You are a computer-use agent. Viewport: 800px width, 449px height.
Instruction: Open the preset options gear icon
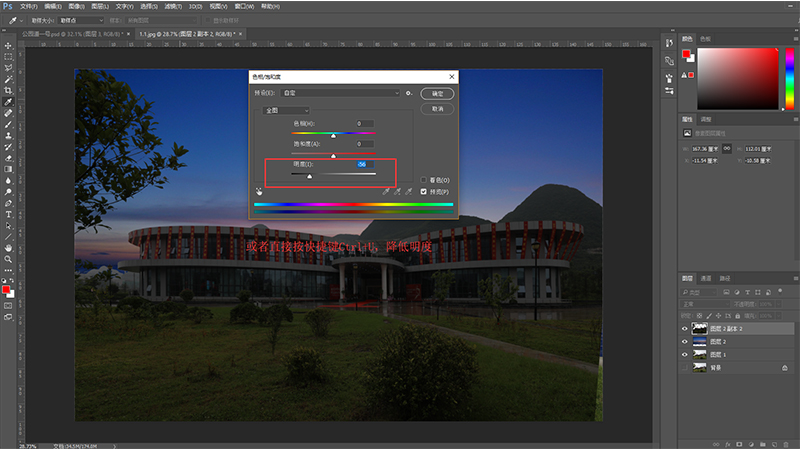tap(409, 93)
